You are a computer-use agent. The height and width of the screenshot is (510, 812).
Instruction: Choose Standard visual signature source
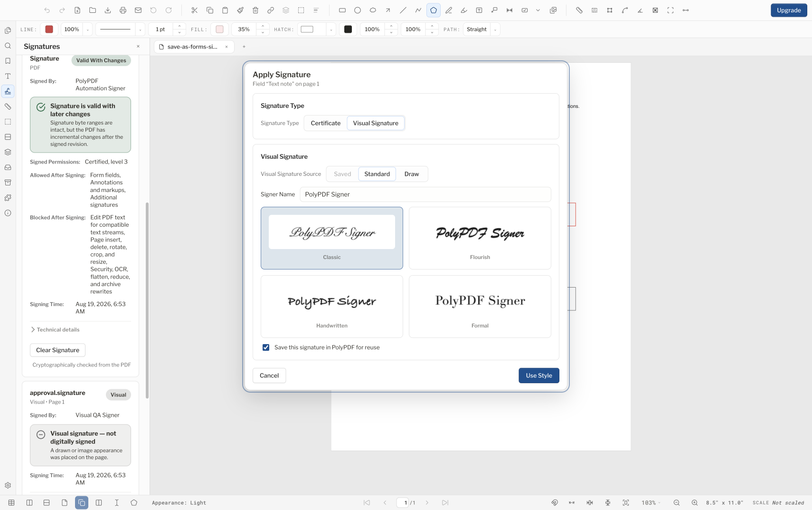coord(377,174)
